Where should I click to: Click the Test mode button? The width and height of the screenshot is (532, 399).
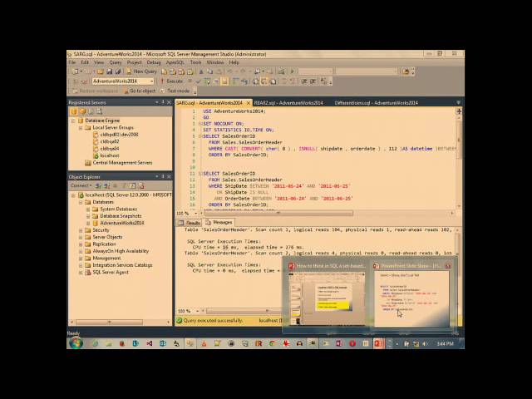175,91
